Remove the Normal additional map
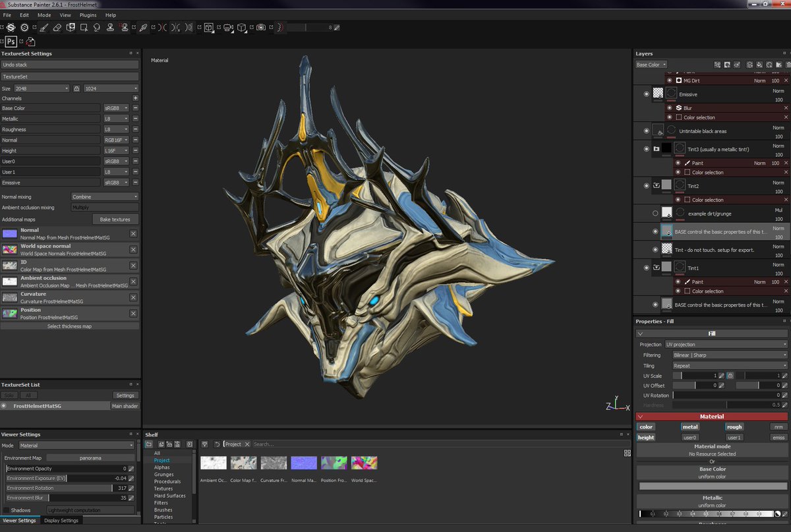This screenshot has width=791, height=532. 133,233
